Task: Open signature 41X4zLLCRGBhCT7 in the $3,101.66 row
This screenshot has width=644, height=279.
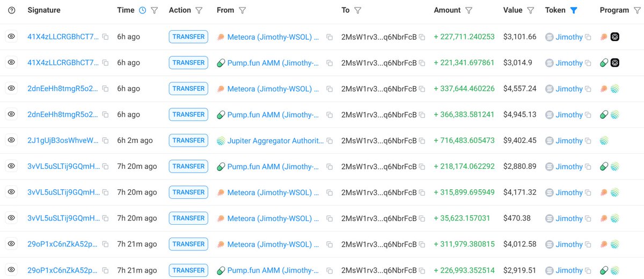Action: pos(63,37)
